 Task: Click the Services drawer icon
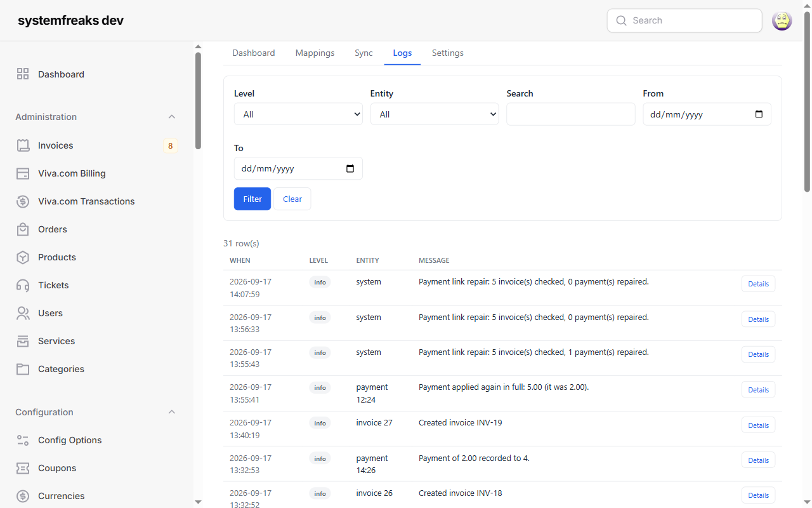point(23,341)
